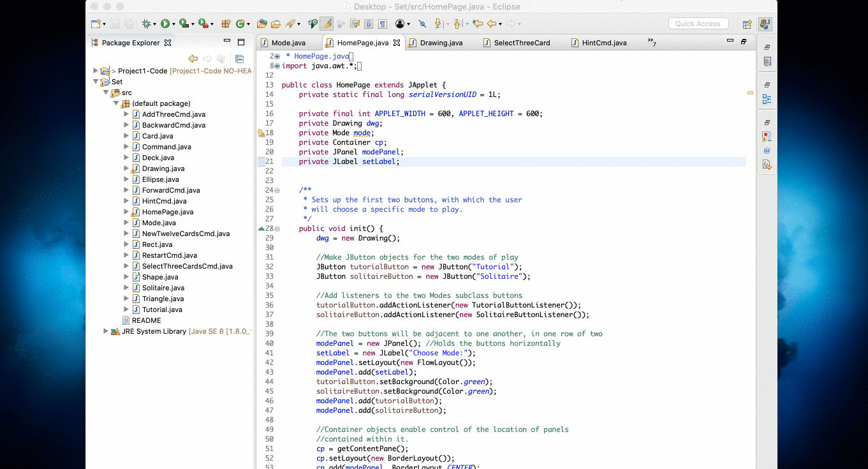868x469 pixels.
Task: Open the hidden editor tabs overflow list
Action: (x=652, y=42)
